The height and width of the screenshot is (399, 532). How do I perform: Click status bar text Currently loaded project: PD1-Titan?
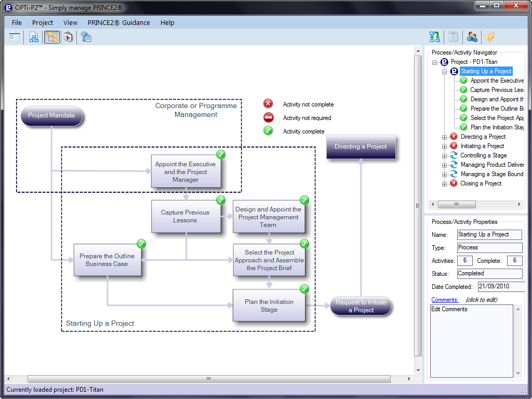coord(55,390)
